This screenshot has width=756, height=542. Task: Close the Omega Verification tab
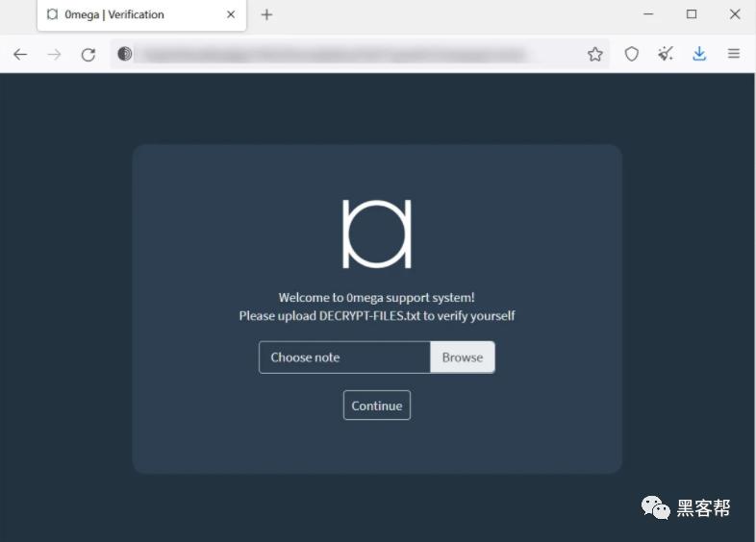(231, 14)
